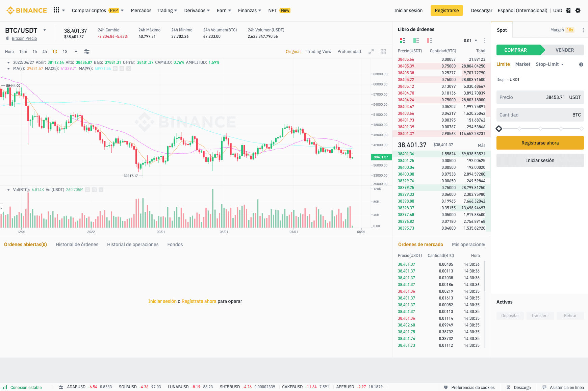Click the chat icon next to Asistencia en línea
The height and width of the screenshot is (391, 588).
[x=544, y=387]
